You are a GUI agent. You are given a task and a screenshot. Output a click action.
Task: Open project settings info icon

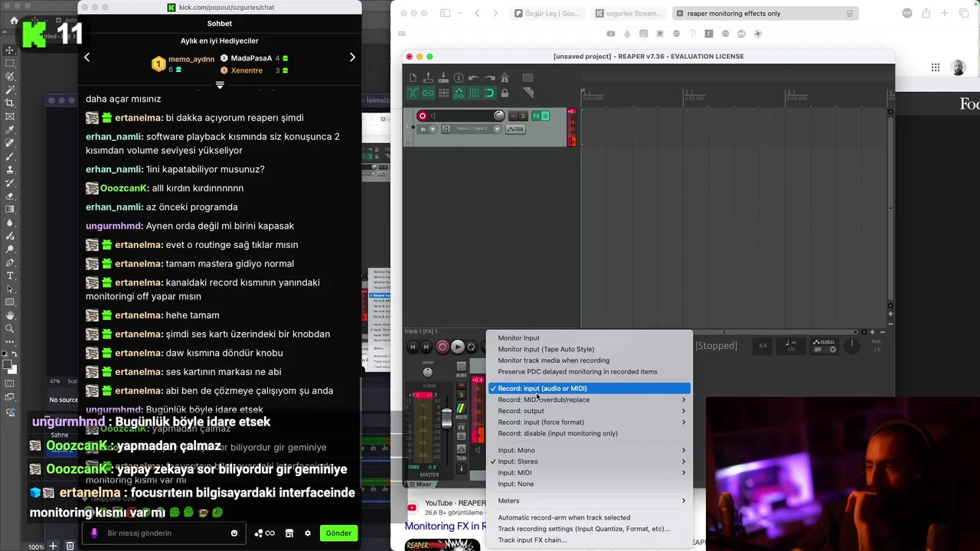pyautogui.click(x=459, y=78)
